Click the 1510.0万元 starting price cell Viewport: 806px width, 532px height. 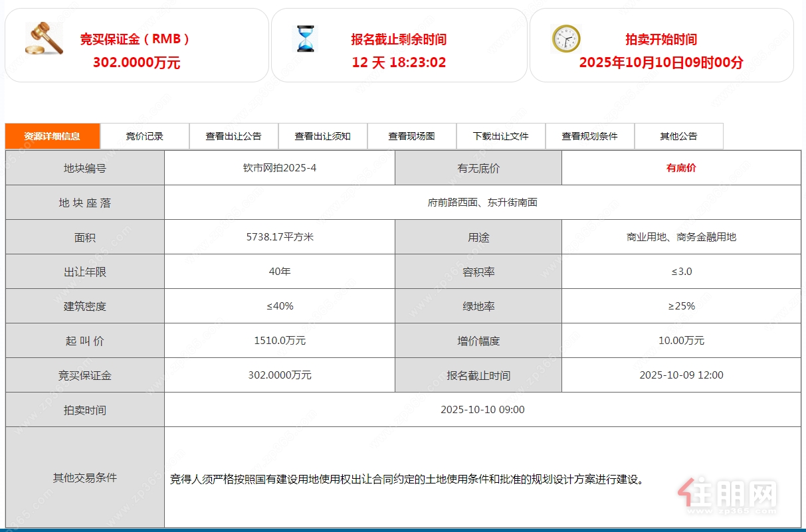pyautogui.click(x=280, y=341)
